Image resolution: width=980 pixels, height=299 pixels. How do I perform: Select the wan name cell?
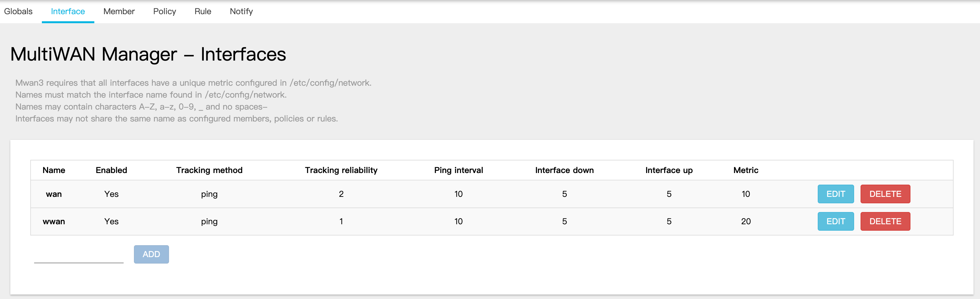[54, 194]
